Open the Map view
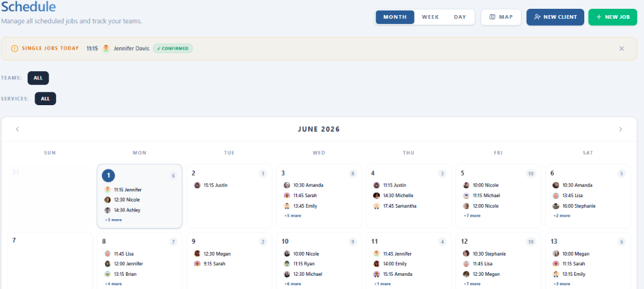644x289 pixels. 501,17
